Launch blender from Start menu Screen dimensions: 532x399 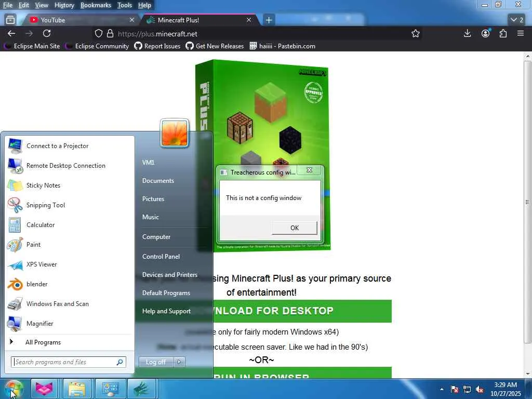tap(70, 284)
